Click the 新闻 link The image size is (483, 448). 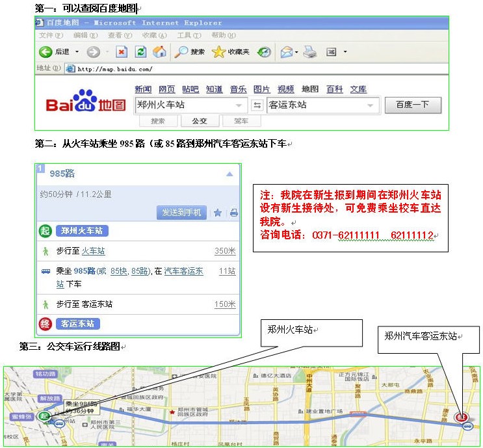click(143, 89)
